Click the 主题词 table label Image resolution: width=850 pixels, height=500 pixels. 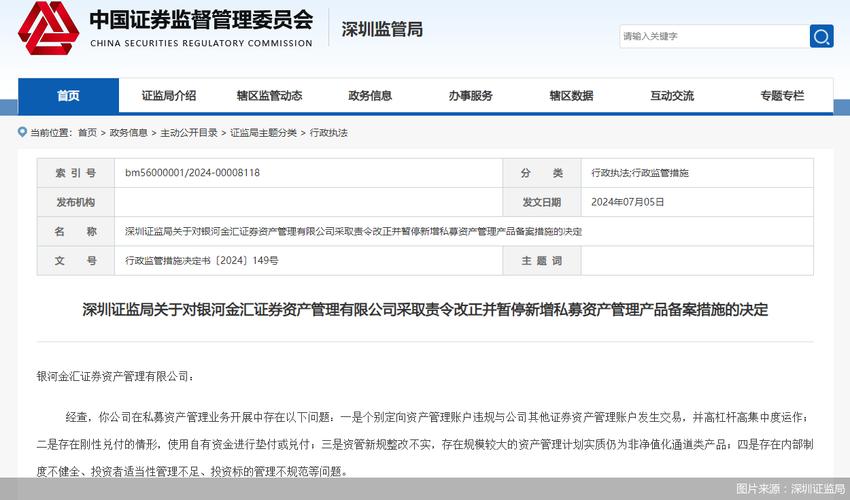click(542, 261)
